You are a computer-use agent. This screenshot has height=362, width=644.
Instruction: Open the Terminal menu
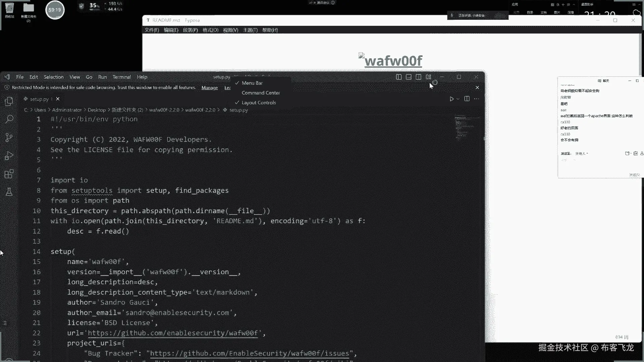point(121,77)
